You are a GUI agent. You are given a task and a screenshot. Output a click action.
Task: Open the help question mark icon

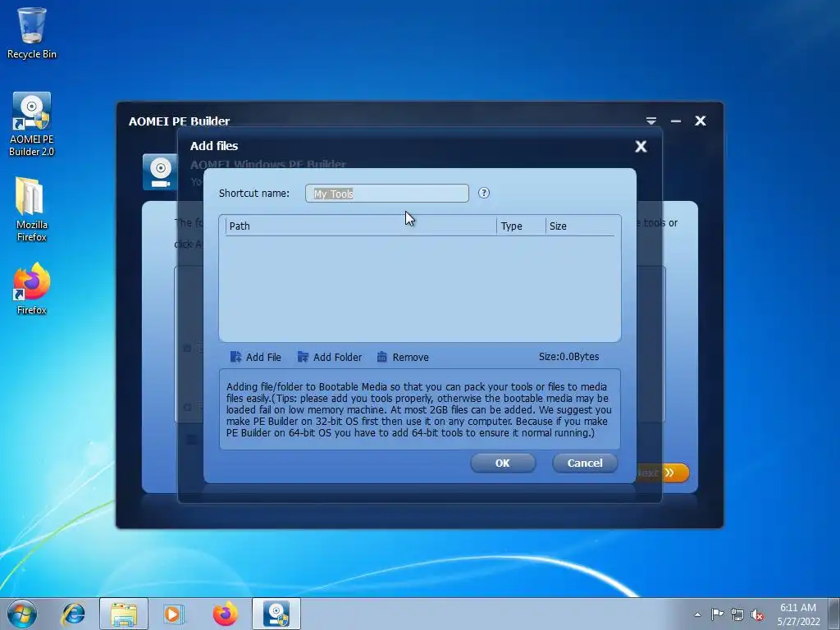click(484, 193)
